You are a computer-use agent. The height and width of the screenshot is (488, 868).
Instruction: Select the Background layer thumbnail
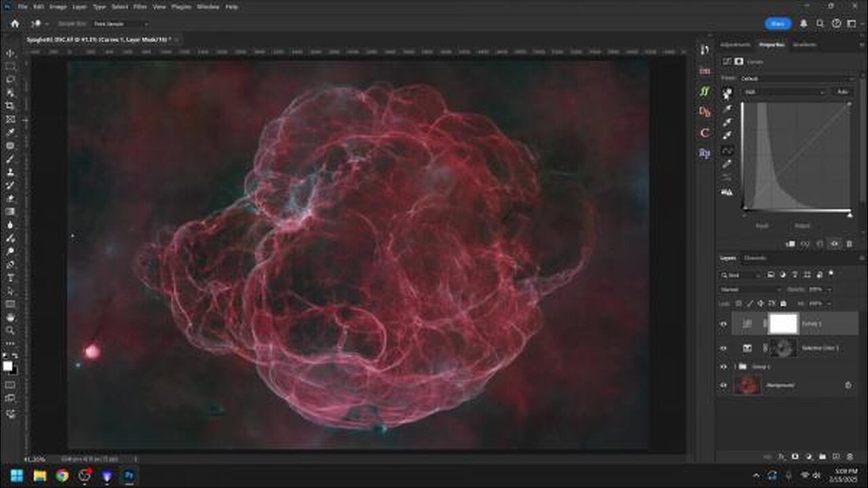click(746, 385)
